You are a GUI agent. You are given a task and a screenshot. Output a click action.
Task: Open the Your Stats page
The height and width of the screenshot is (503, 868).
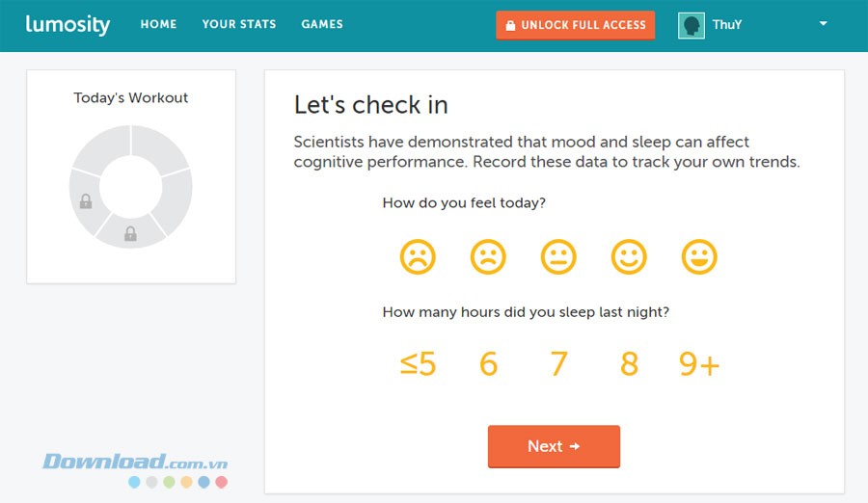[x=239, y=24]
